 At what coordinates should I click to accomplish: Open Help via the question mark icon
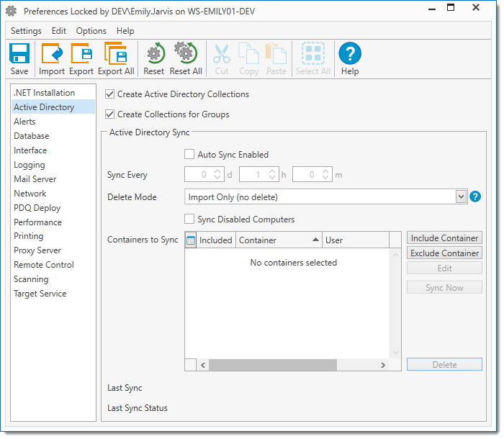pyautogui.click(x=350, y=55)
